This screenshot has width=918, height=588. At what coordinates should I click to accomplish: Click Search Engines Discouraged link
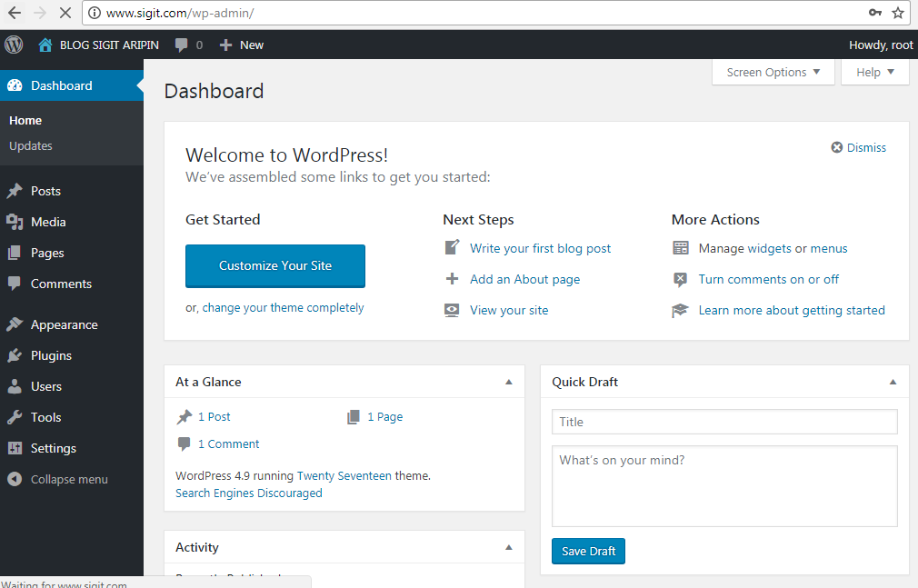(x=249, y=493)
